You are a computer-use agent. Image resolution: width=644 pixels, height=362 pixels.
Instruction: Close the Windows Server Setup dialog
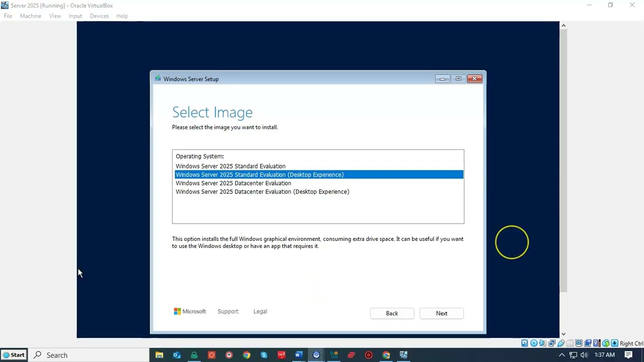(474, 78)
